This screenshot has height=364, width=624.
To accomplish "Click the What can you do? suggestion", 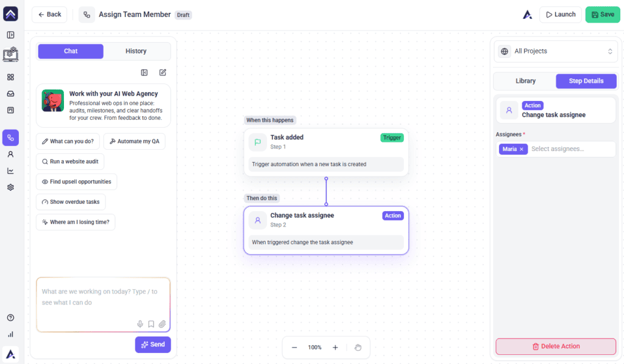I will 68,141.
